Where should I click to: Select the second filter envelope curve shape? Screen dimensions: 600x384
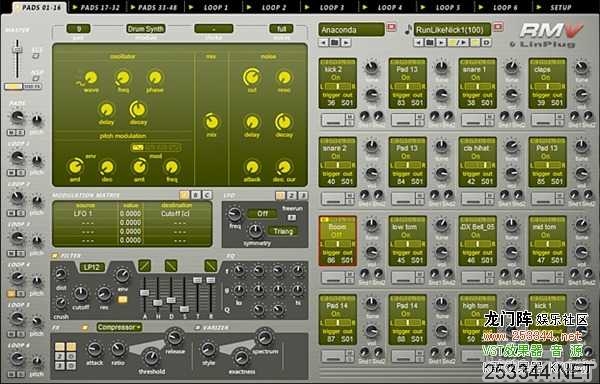pyautogui.click(x=171, y=265)
